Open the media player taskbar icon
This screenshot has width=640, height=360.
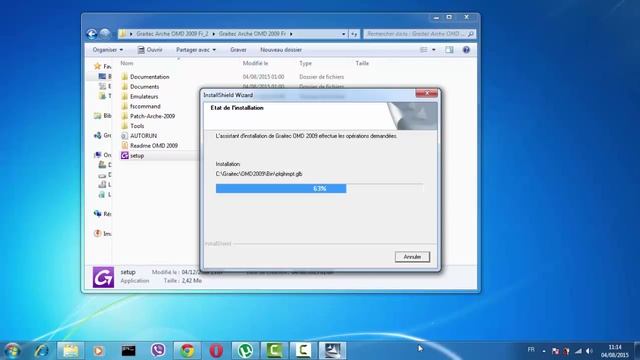(98, 351)
